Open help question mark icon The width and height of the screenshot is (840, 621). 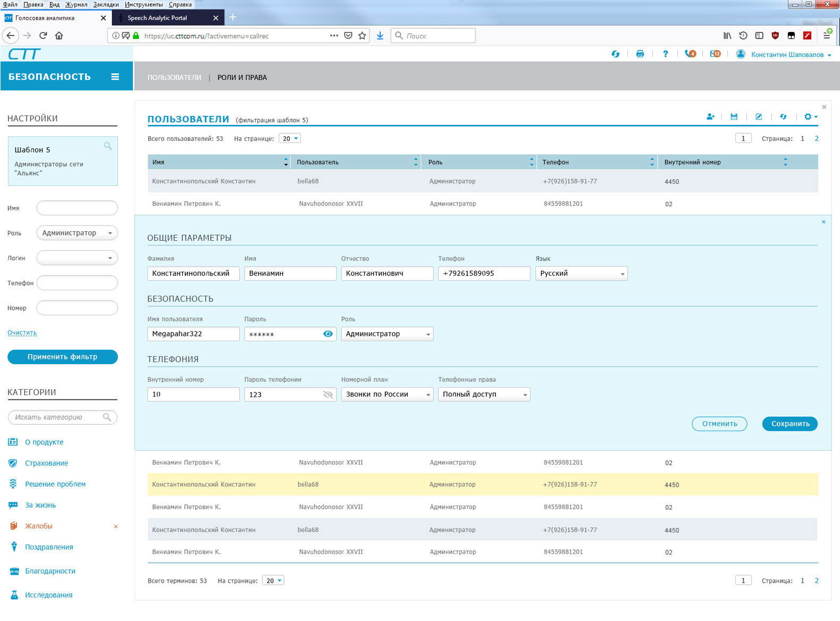665,54
